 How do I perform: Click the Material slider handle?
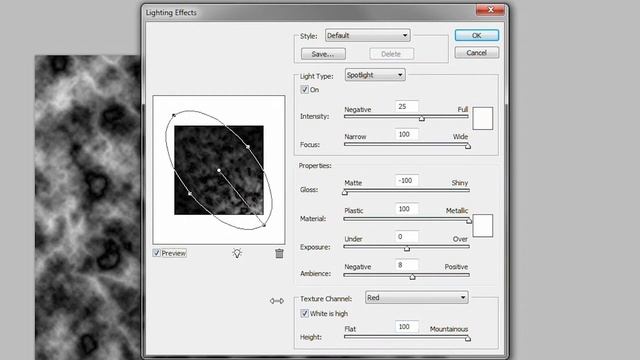469,220
